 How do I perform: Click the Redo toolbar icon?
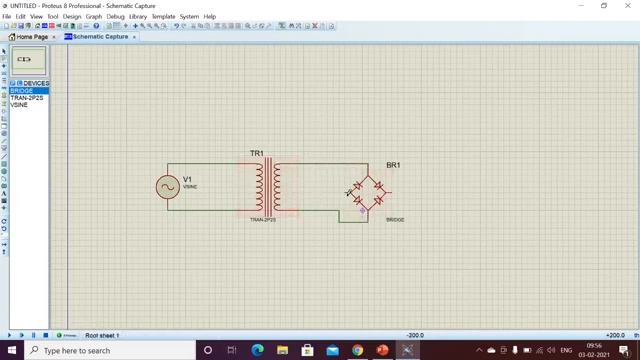(x=184, y=26)
